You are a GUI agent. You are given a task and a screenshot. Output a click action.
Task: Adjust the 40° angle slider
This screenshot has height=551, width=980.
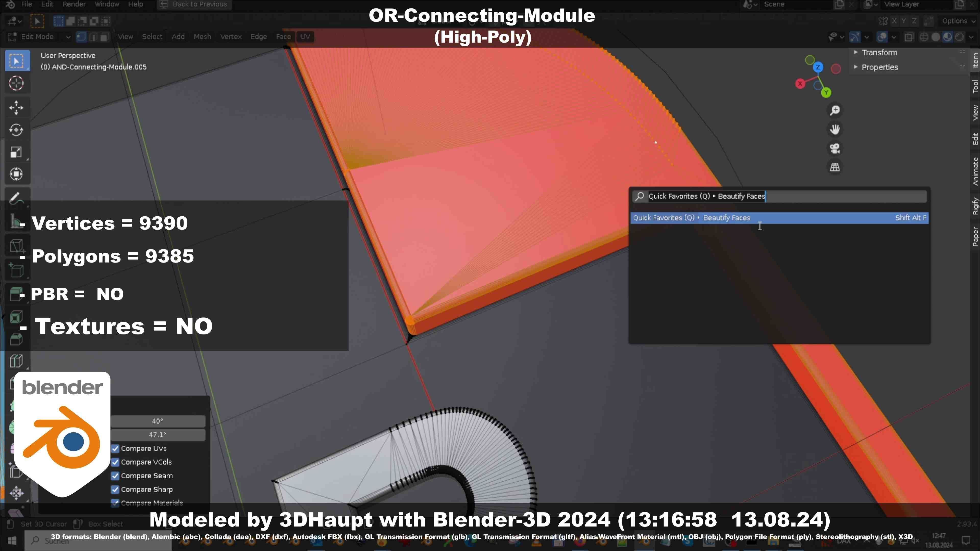(x=157, y=421)
